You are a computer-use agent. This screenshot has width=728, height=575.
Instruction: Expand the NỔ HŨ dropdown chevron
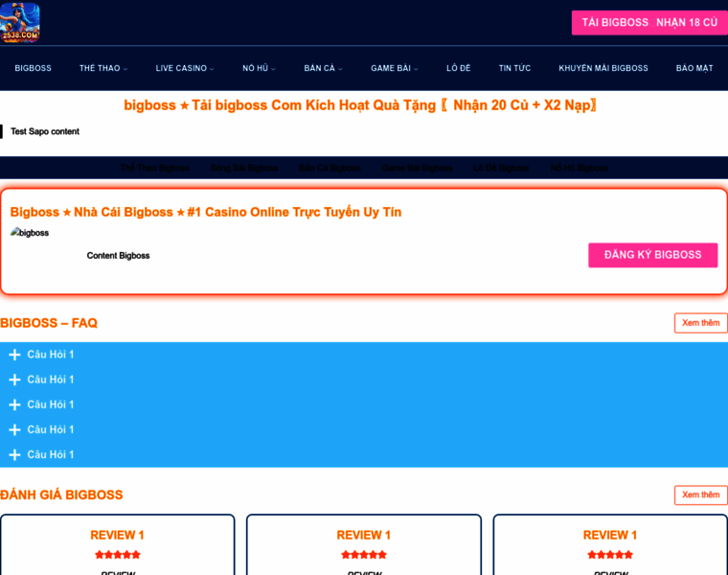pyautogui.click(x=273, y=69)
